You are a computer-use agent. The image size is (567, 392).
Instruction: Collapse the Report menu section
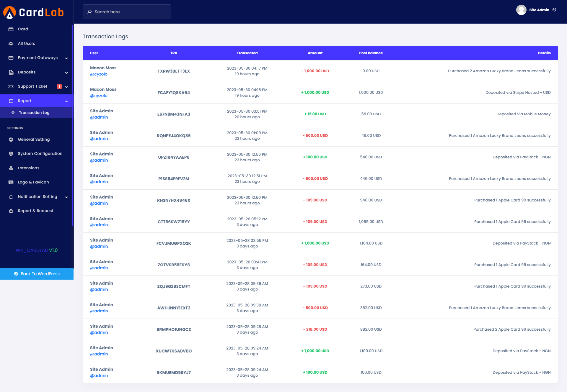pos(66,101)
